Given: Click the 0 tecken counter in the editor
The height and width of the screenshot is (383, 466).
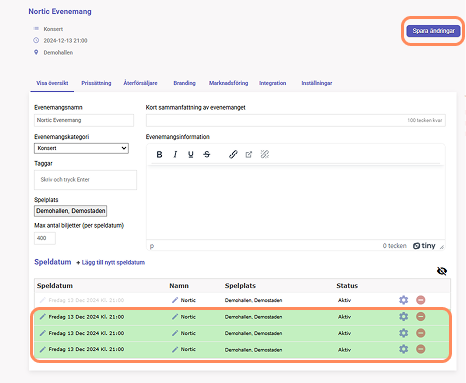Looking at the screenshot, I should (x=395, y=246).
